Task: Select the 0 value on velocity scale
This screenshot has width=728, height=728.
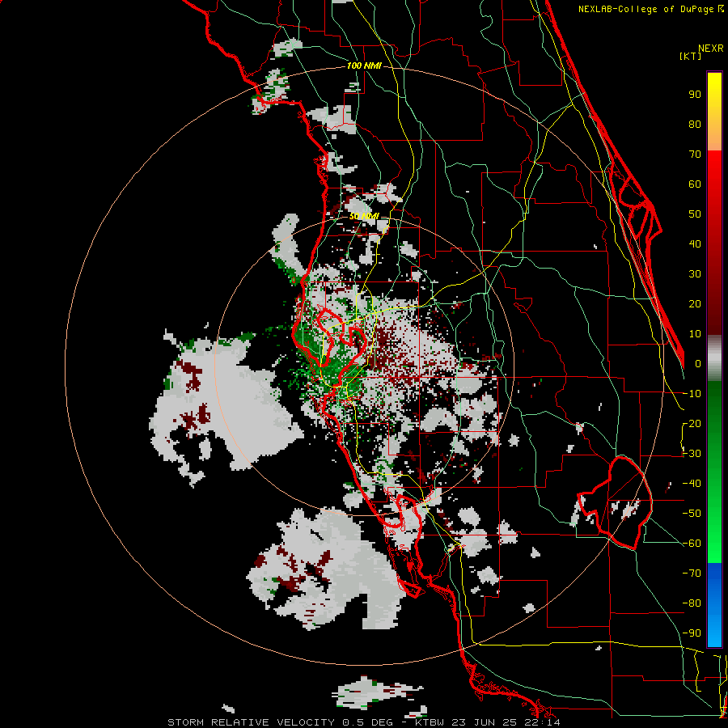Action: (x=698, y=364)
